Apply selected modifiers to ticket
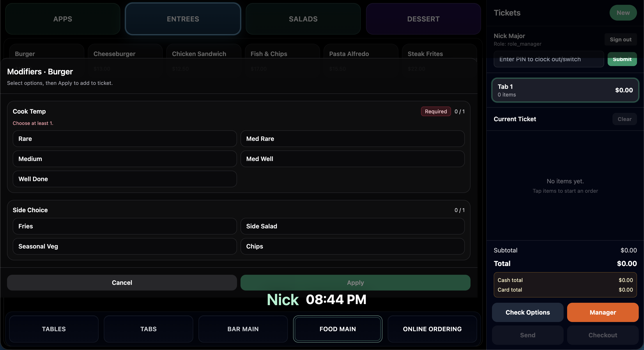Image resolution: width=644 pixels, height=350 pixels. point(355,283)
